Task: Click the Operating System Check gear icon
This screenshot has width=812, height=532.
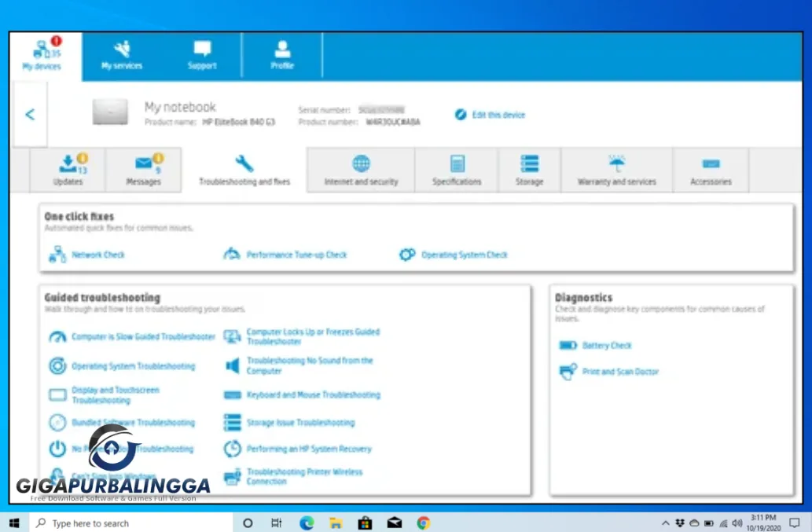Action: click(x=407, y=254)
